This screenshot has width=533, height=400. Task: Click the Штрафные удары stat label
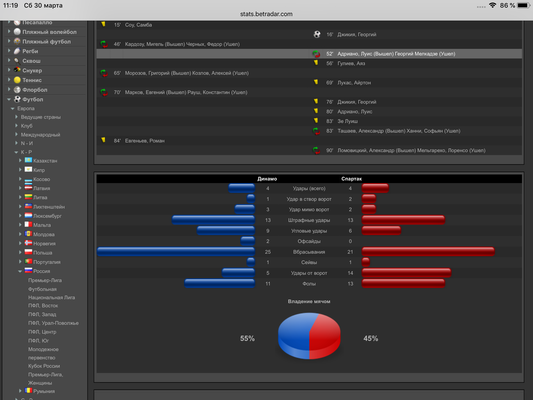[309, 220]
